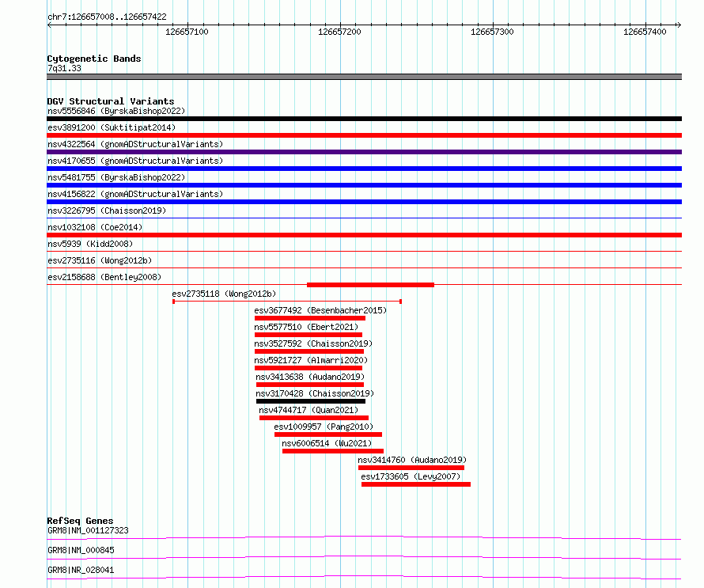Click the left arrow end of the ruler
The height and width of the screenshot is (588, 704).
pyautogui.click(x=49, y=25)
